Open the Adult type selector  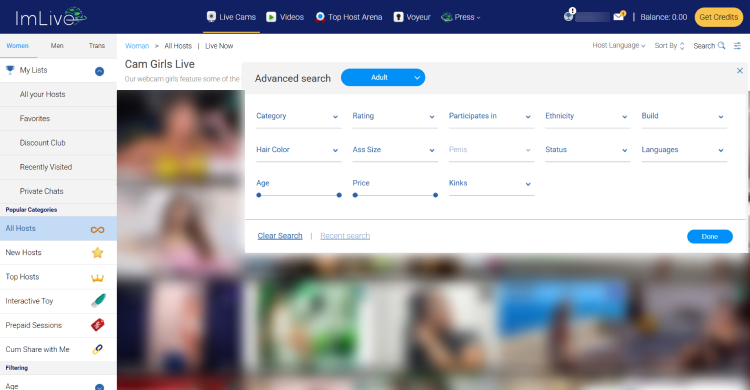383,78
